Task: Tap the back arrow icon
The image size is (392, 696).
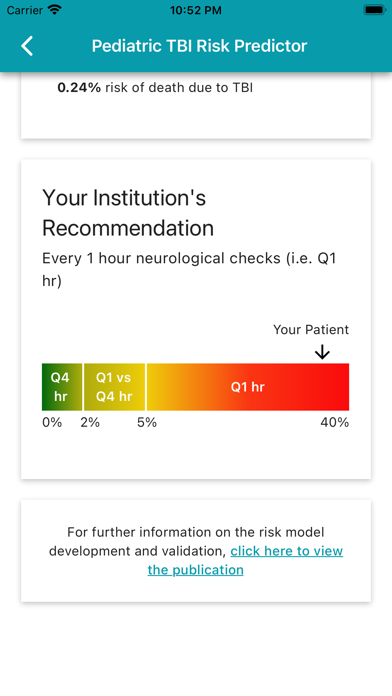Action: coord(27,46)
